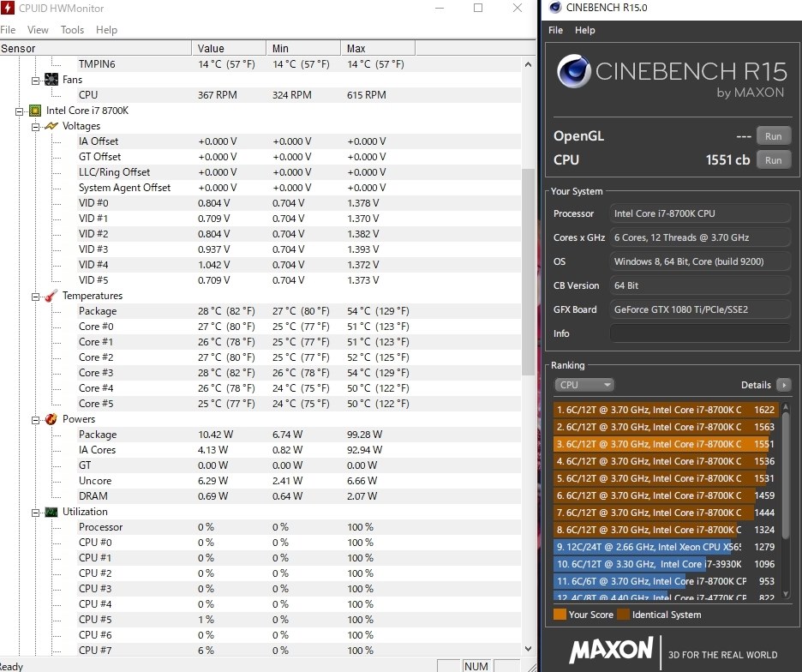Image resolution: width=802 pixels, height=672 pixels.
Task: Click the Identical System color swatch
Action: pos(624,615)
